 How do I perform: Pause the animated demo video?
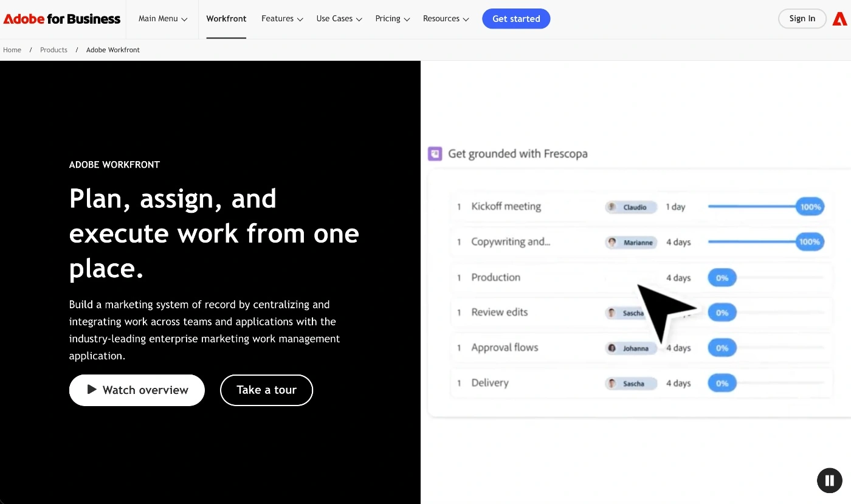[829, 480]
